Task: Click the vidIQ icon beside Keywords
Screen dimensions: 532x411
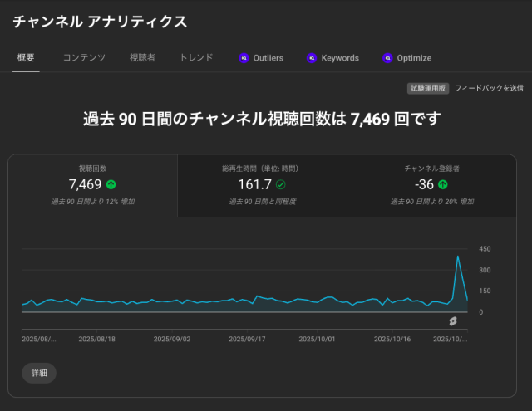Action: pyautogui.click(x=312, y=58)
